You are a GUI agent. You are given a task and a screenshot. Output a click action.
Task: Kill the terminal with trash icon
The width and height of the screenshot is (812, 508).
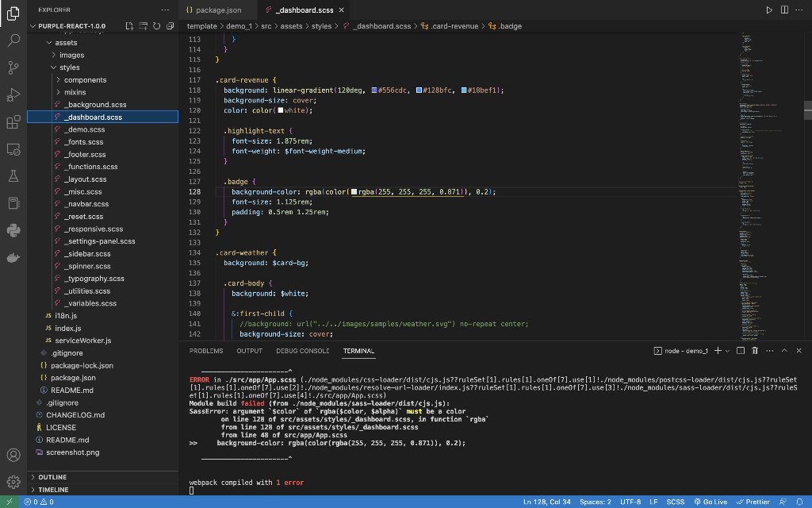tap(755, 351)
